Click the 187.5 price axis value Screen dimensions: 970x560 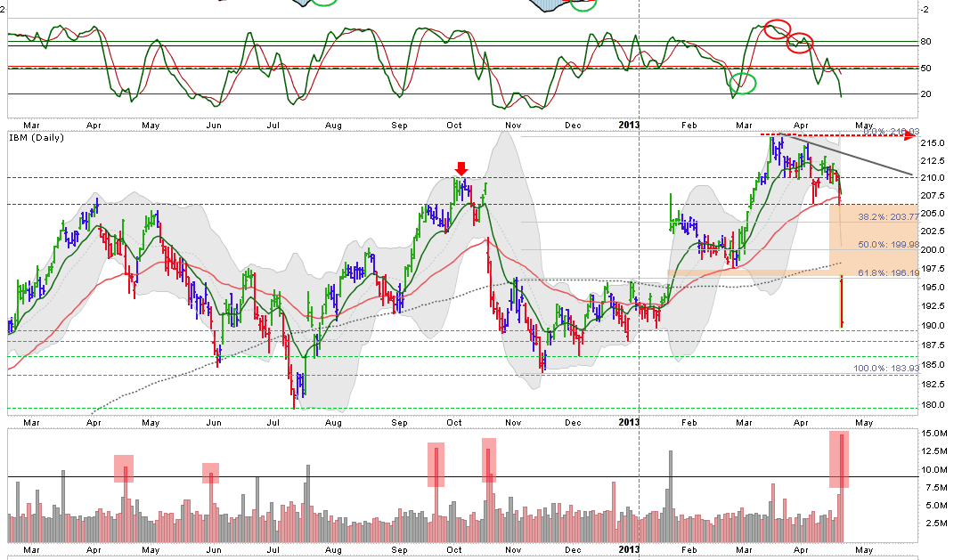tap(933, 345)
